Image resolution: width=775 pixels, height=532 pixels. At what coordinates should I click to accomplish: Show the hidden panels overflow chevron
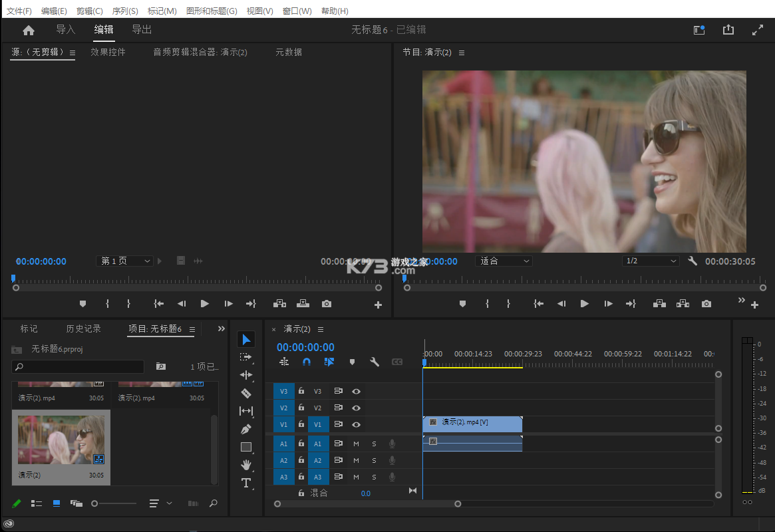pyautogui.click(x=222, y=329)
